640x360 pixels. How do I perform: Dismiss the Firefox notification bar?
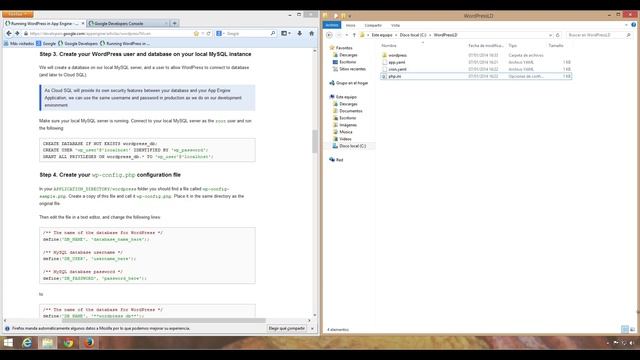312,328
